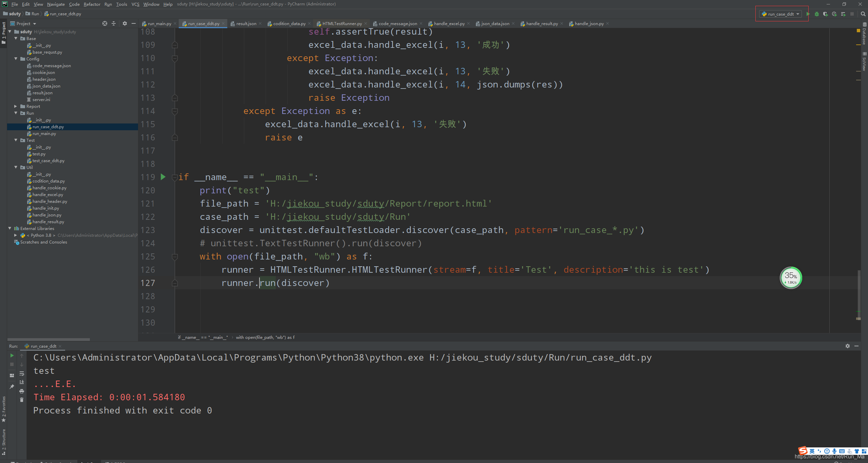Clear console with the trash icon
This screenshot has height=463, width=868.
(x=22, y=400)
